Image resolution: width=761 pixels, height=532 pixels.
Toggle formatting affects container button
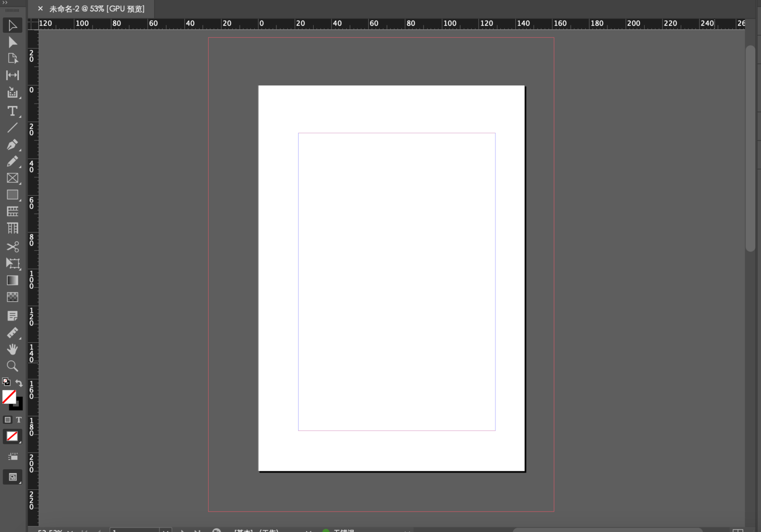click(7, 420)
